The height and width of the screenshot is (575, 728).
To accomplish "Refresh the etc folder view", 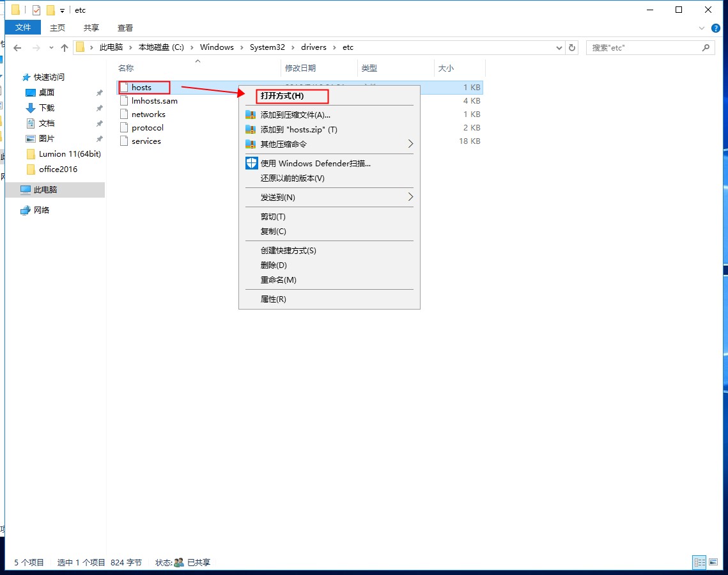I will (x=572, y=47).
